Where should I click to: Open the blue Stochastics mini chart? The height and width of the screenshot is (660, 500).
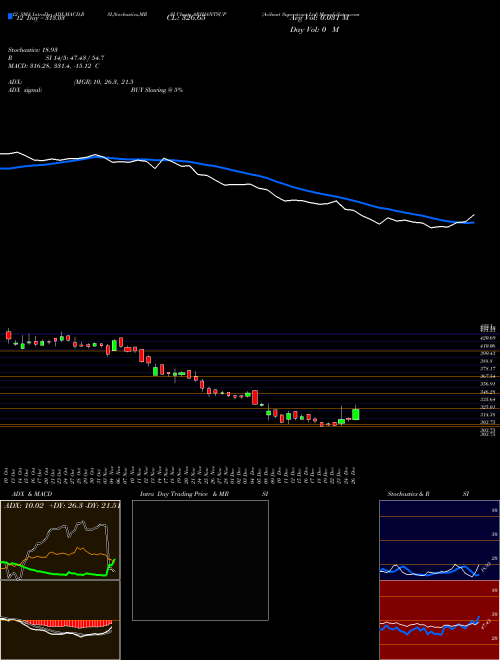click(x=439, y=540)
